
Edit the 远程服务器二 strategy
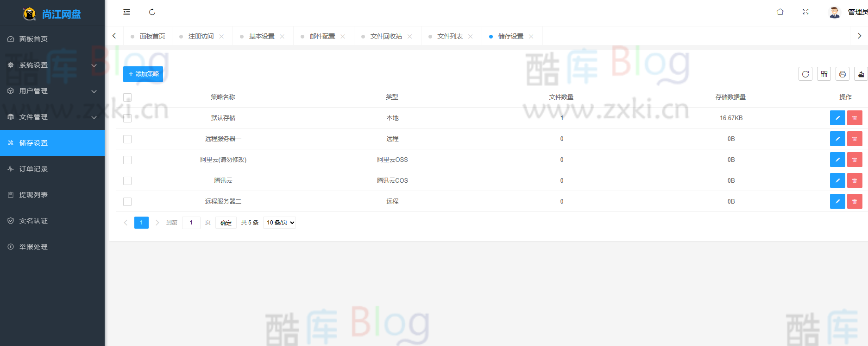point(837,201)
